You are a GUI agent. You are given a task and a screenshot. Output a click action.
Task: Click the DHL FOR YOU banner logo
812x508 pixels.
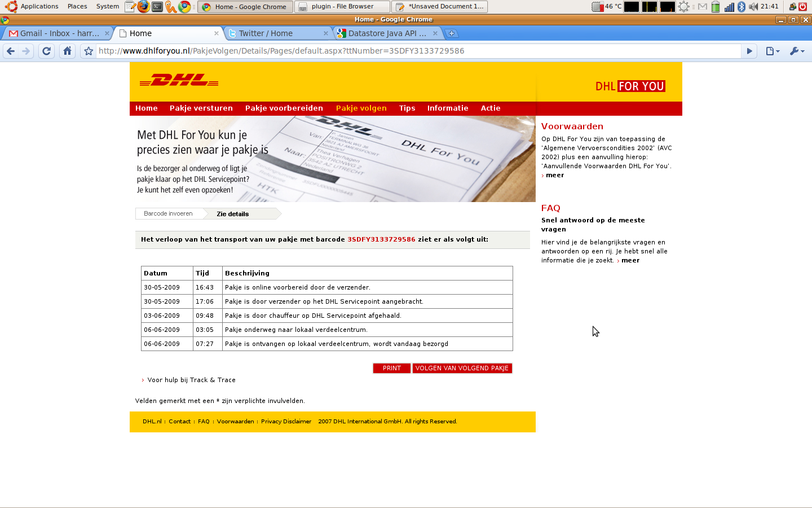(x=630, y=86)
